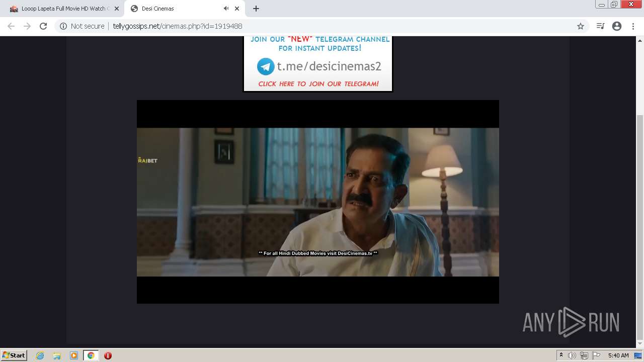The width and height of the screenshot is (644, 362).
Task: Open the Action Center flag icon
Action: (596, 355)
